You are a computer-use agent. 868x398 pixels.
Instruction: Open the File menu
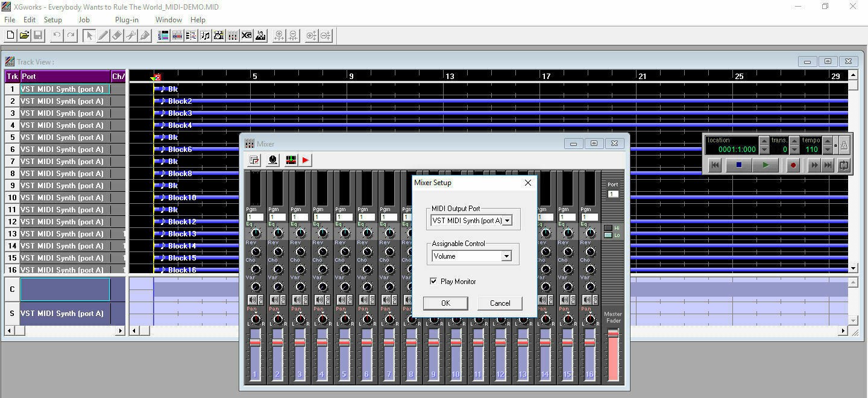pos(10,20)
